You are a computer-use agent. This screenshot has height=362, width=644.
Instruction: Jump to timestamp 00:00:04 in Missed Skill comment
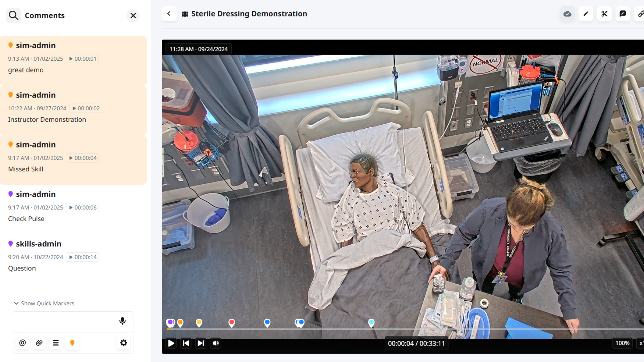(83, 158)
